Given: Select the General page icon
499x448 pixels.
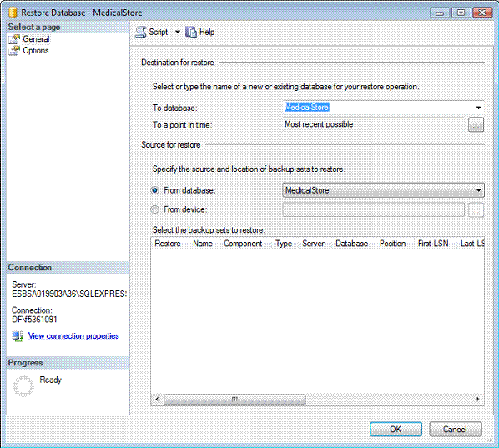Looking at the screenshot, I should [x=14, y=39].
